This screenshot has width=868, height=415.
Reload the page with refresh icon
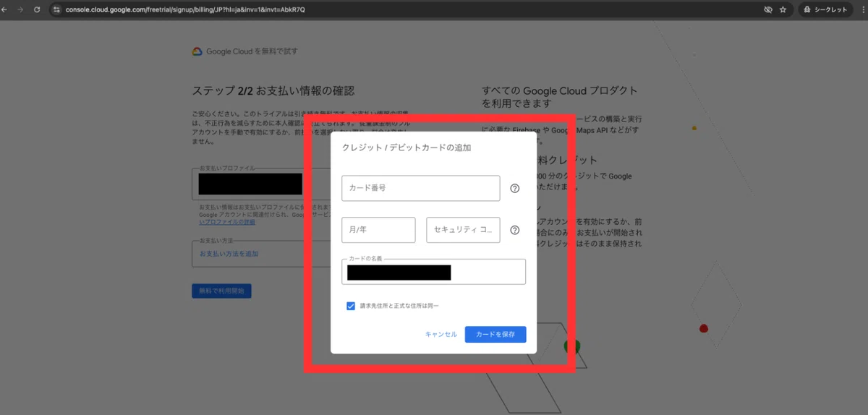point(36,9)
